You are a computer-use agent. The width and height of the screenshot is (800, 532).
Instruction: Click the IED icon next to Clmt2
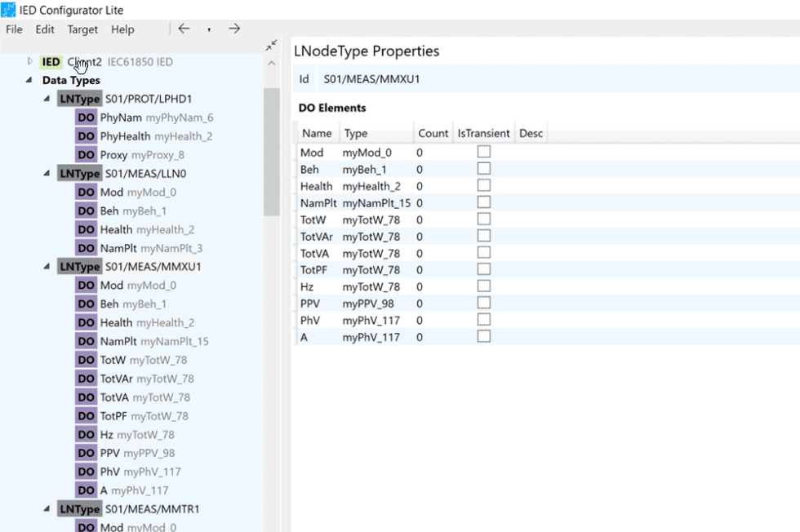(51, 61)
